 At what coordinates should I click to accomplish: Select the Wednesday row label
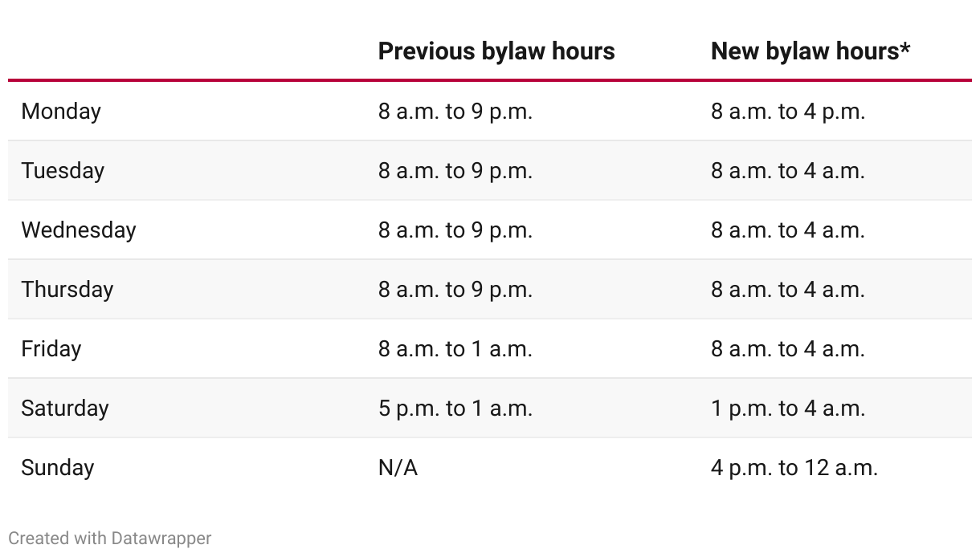tap(79, 230)
